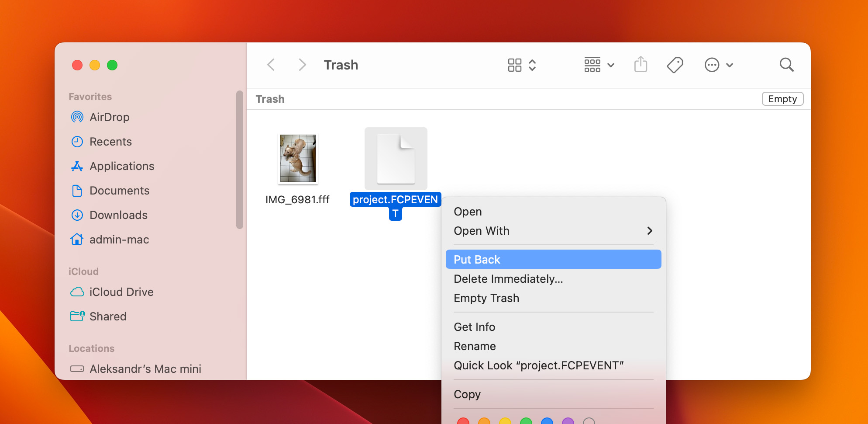Click the Search magnifier icon
This screenshot has width=868, height=424.
(x=786, y=65)
